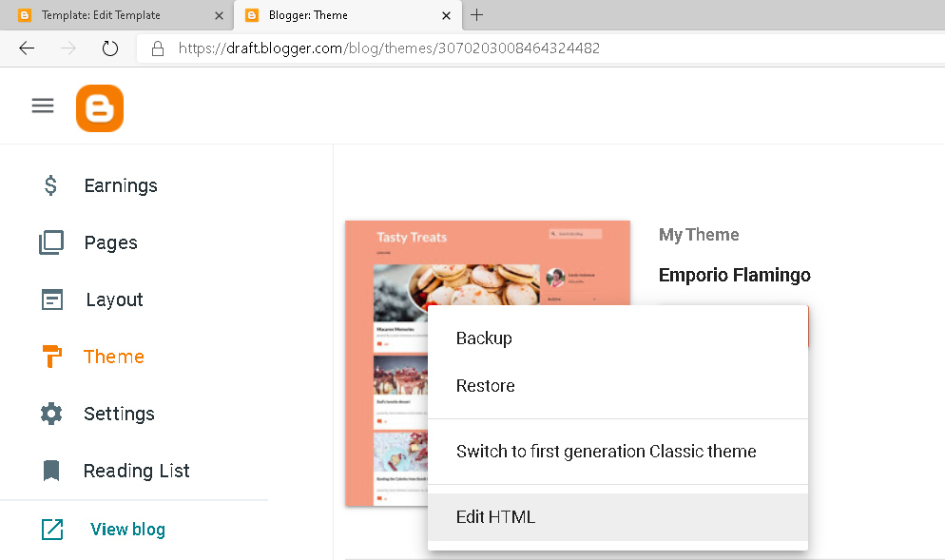Click the Blogger logo
This screenshot has height=560, width=945.
click(99, 107)
